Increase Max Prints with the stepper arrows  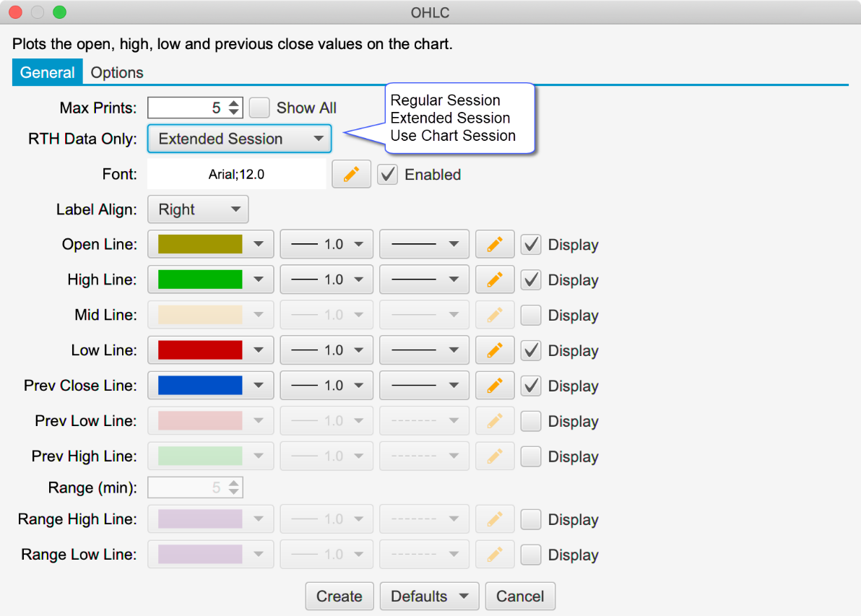click(234, 103)
